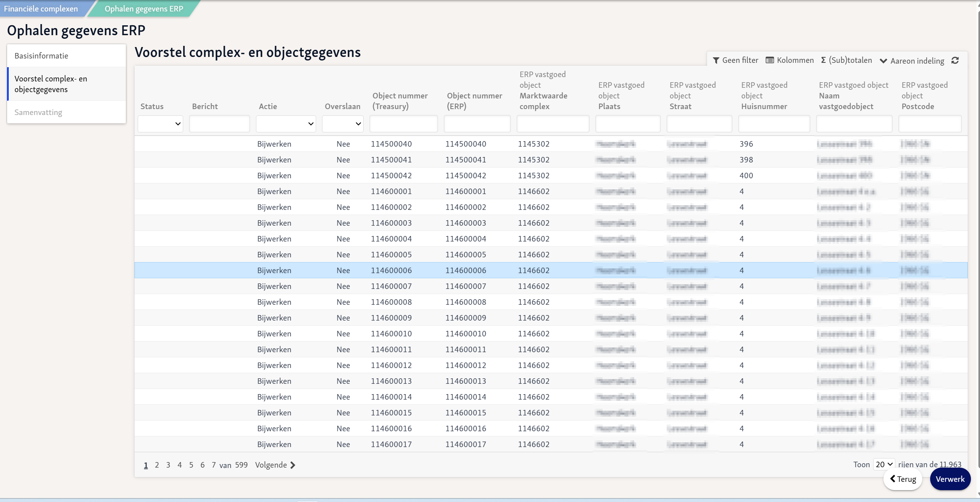Change rows shown with Toon 20 dropdown
Screen dimensions: 980x502
(883, 464)
